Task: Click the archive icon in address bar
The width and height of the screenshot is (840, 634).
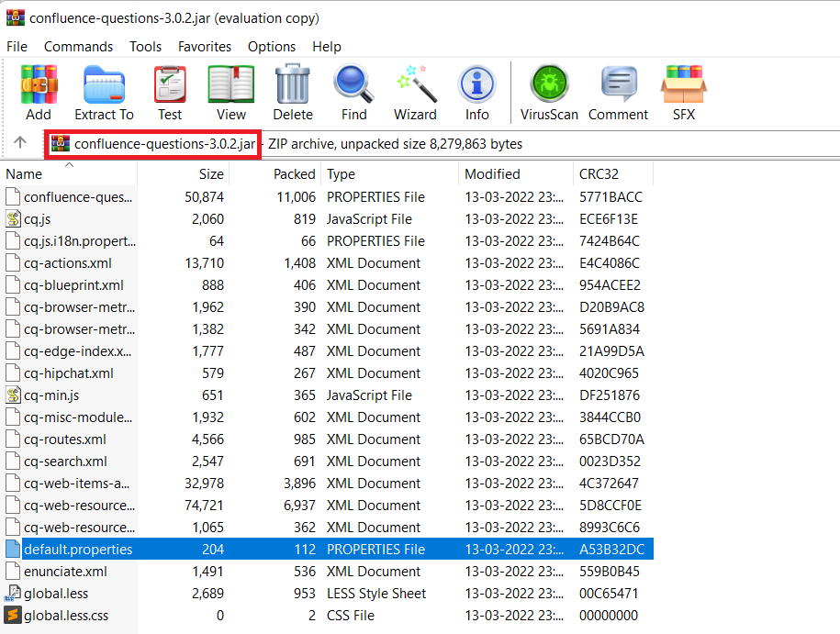Action: 60,143
